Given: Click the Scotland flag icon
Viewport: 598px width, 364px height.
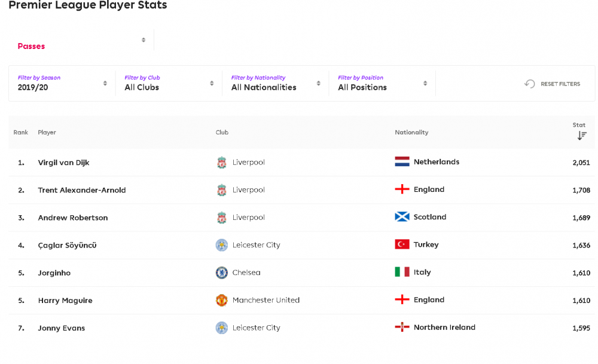Looking at the screenshot, I should pyautogui.click(x=402, y=217).
